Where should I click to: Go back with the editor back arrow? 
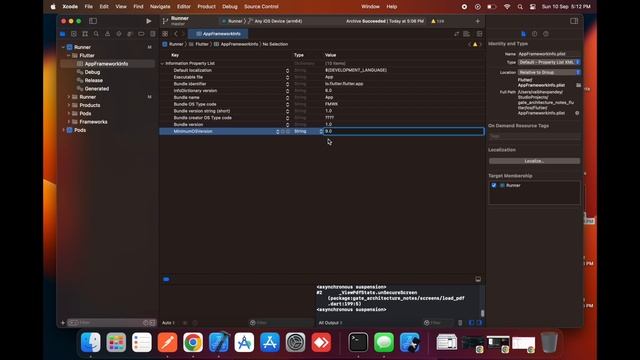coord(176,34)
